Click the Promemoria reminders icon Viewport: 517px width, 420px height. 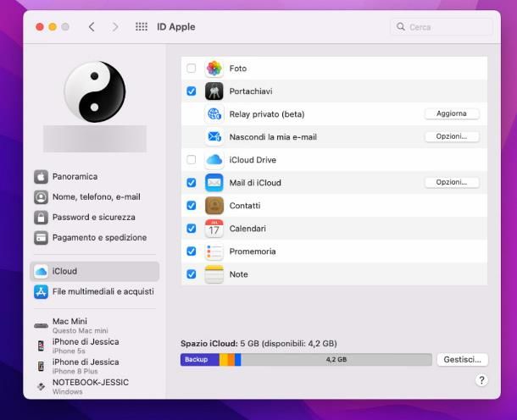(214, 251)
